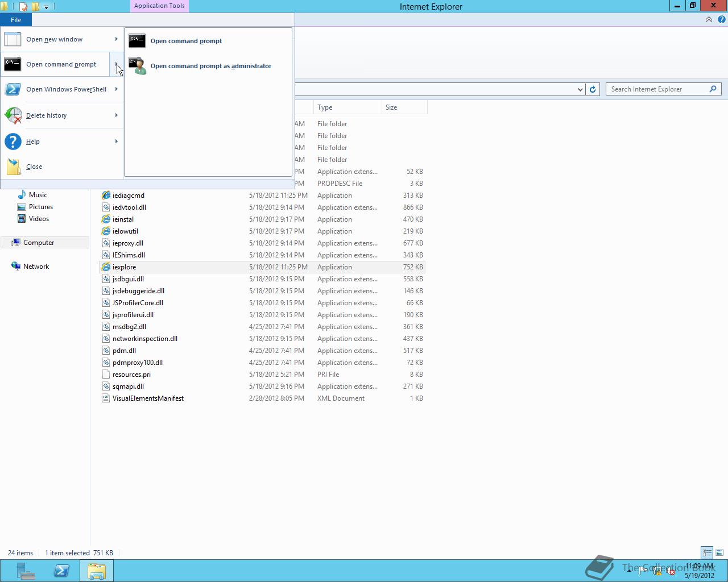Screen dimensions: 728x582
Task: Select the Application Tools contextual tab
Action: [x=159, y=6]
